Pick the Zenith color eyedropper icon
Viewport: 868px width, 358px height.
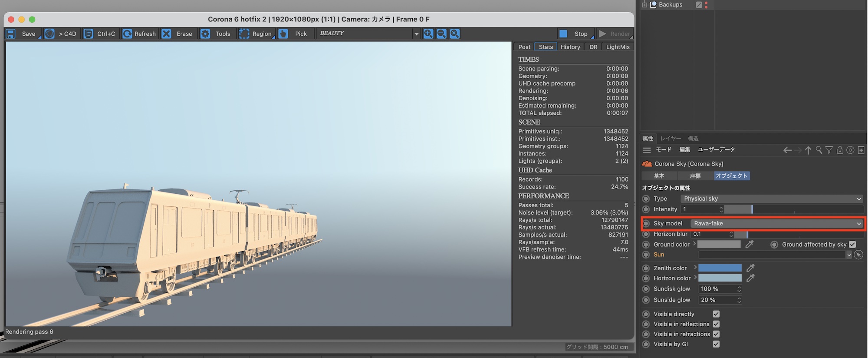[x=750, y=268]
